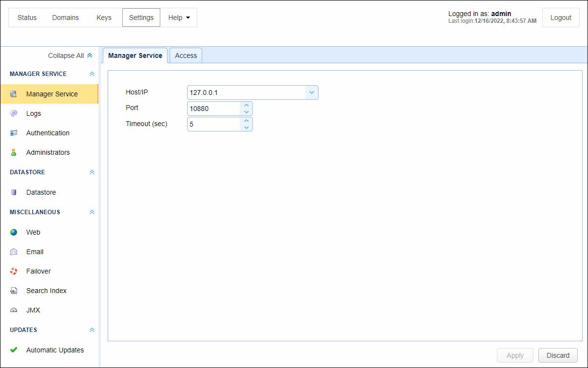Open the Help dropdown menu
588x368 pixels.
click(x=179, y=18)
